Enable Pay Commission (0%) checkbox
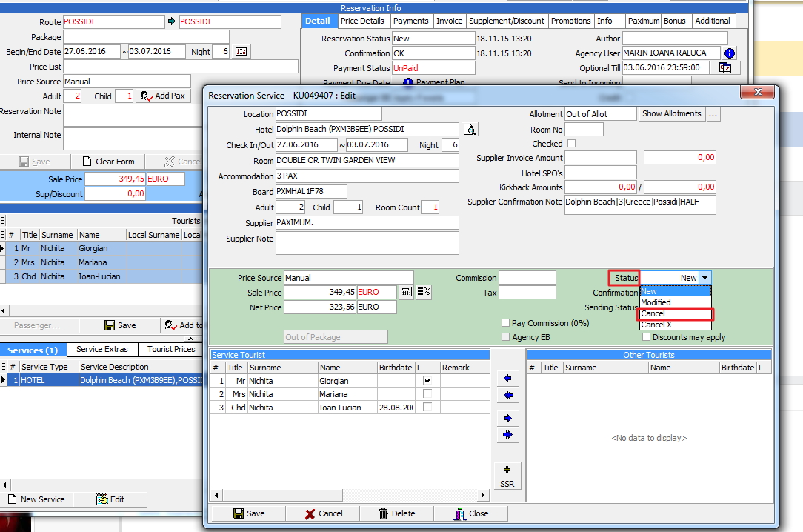This screenshot has height=532, width=803. tap(505, 323)
